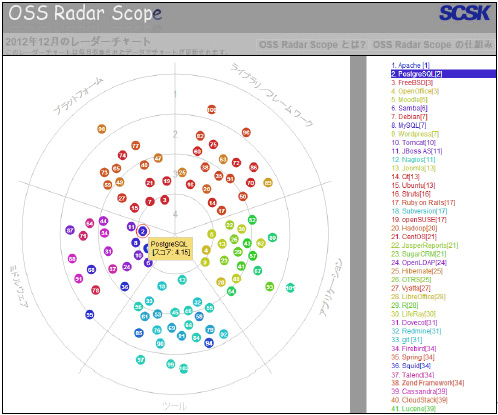Pick '28. LibreOffice[28]' list entry
Image resolution: width=498 pixels, height=415 pixels.
418,297
